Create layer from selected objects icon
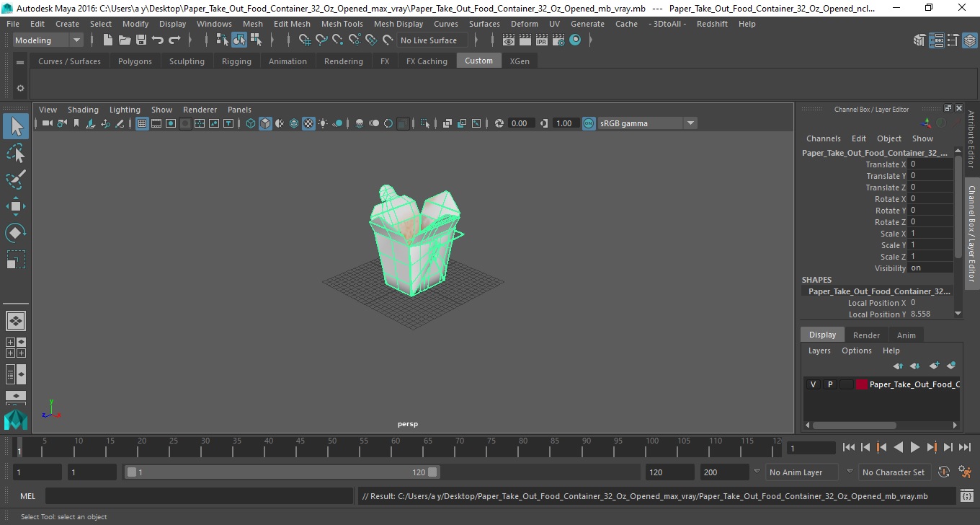980x525 pixels. (x=951, y=366)
